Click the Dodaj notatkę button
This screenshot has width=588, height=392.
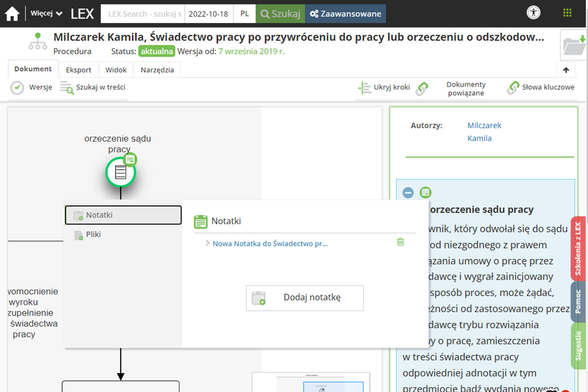click(305, 298)
